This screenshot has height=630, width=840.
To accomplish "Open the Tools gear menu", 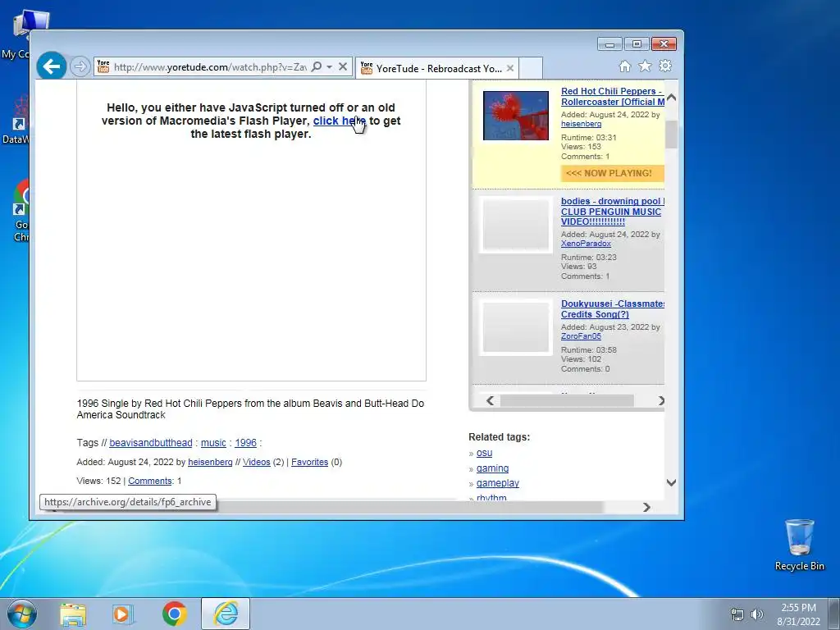I will pos(665,66).
